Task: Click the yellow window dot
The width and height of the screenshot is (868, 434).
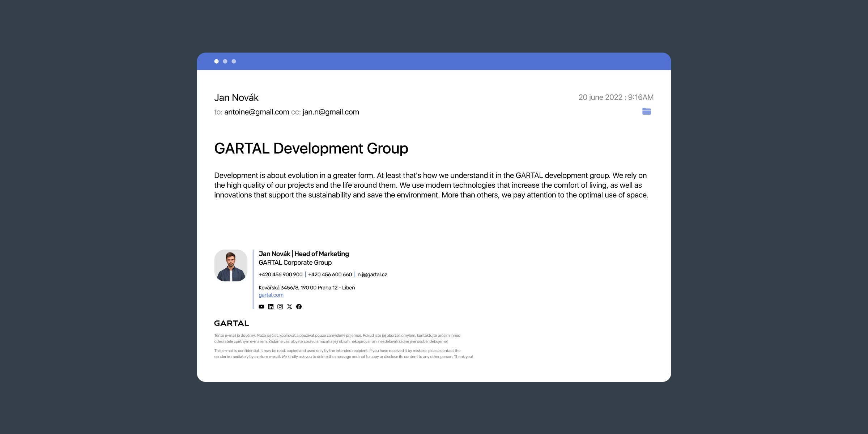Action: [225, 61]
